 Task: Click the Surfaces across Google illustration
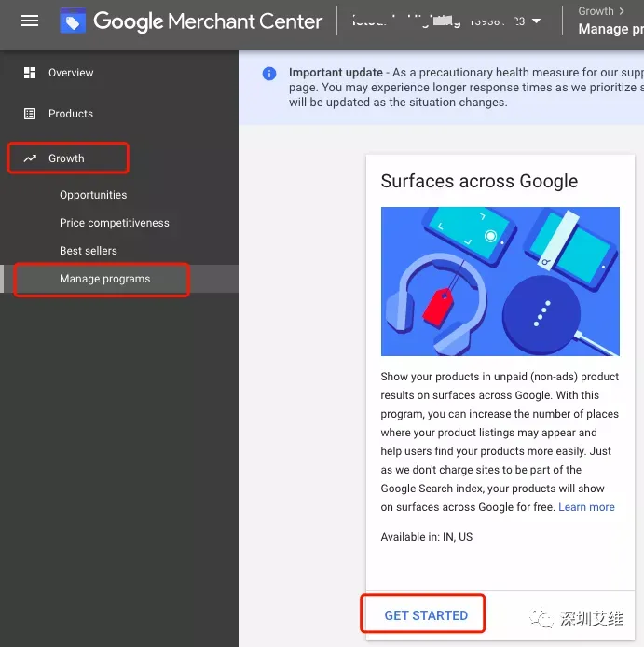coord(500,282)
